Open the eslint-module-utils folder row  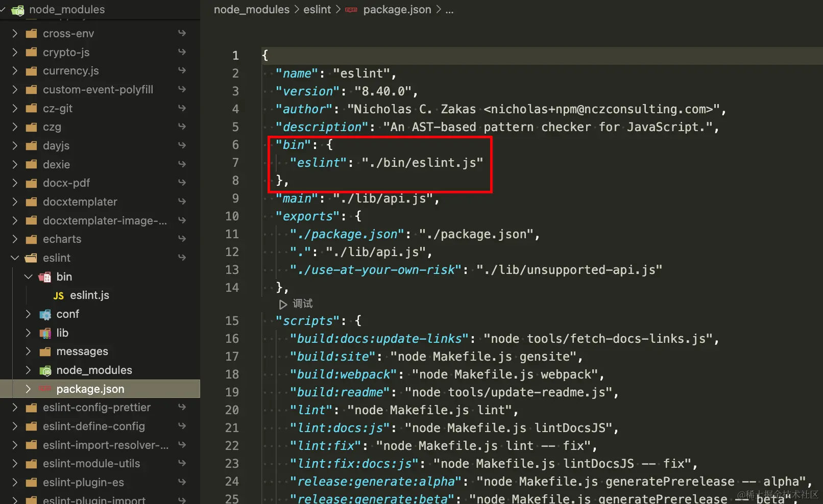pos(100,463)
